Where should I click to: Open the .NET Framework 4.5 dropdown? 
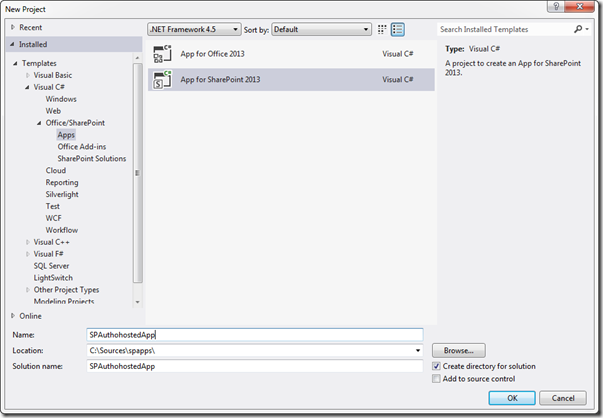[194, 29]
